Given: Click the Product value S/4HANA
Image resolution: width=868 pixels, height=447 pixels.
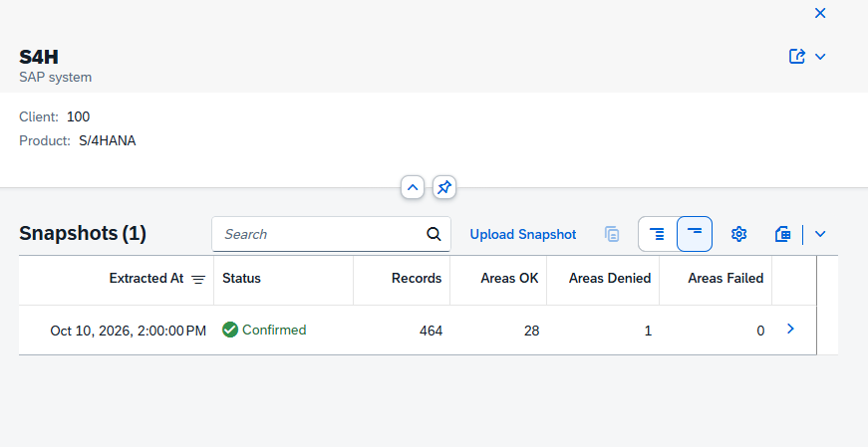Looking at the screenshot, I should pyautogui.click(x=108, y=140).
